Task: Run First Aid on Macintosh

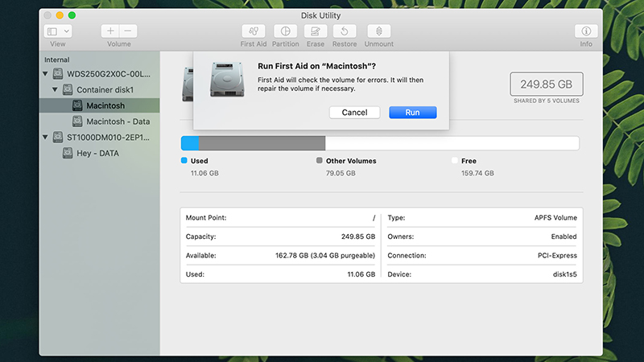Action: coord(413,113)
